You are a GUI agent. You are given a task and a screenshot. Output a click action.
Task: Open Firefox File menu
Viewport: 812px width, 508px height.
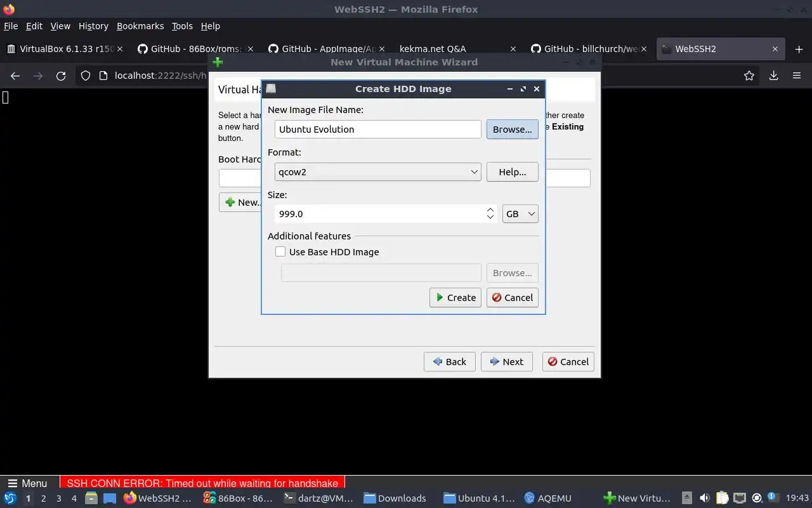coord(11,26)
